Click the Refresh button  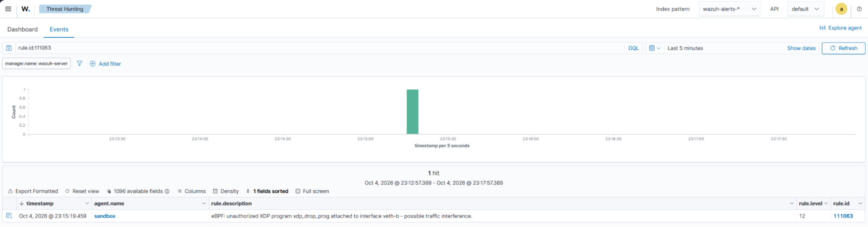(843, 48)
